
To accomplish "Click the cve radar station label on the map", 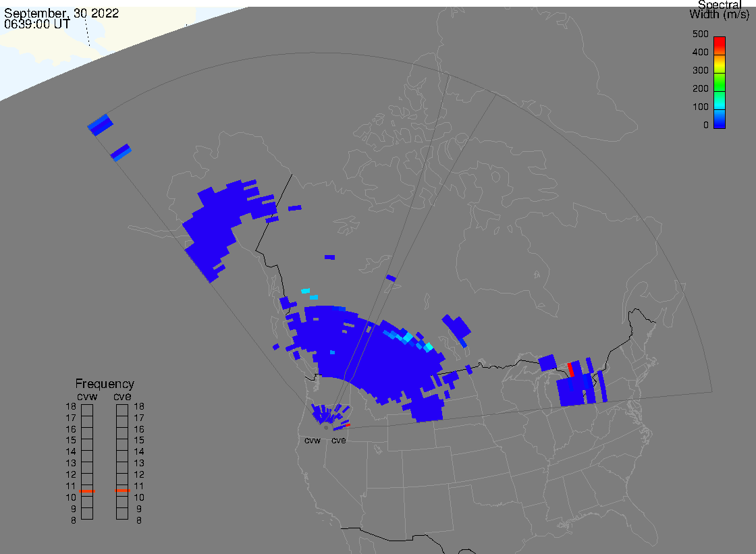I will [x=338, y=440].
